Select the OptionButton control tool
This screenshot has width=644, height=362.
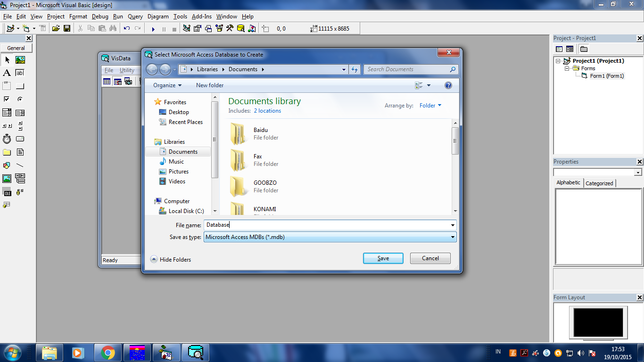20,99
